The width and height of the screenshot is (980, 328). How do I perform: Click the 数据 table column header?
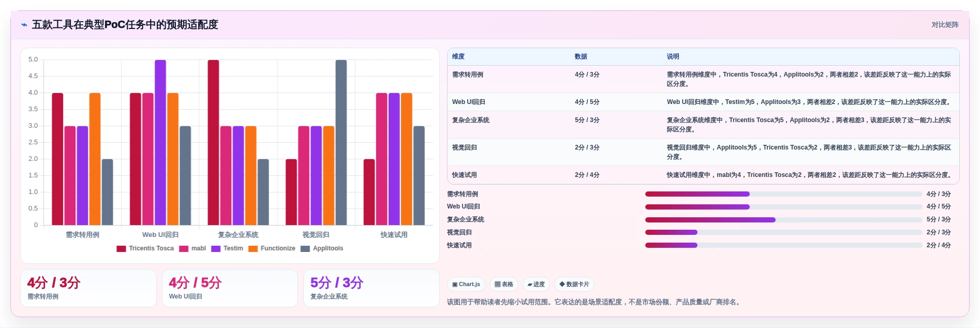pyautogui.click(x=581, y=57)
